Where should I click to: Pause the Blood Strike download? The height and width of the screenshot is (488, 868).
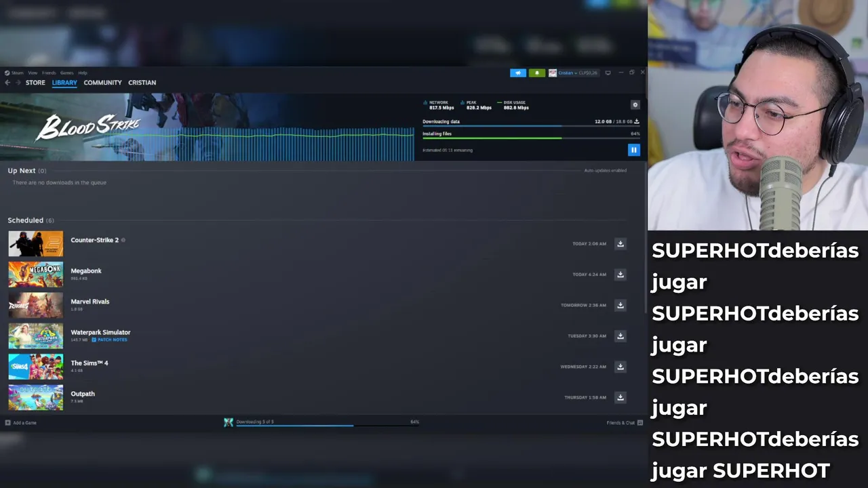tap(633, 150)
